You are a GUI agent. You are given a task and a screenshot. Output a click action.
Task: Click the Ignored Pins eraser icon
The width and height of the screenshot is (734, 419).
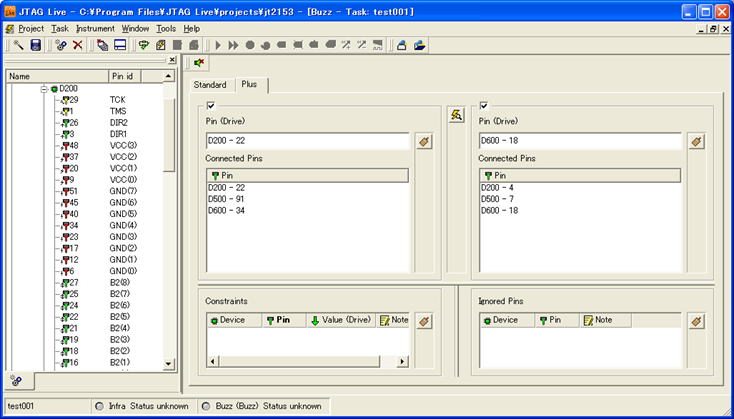tap(697, 321)
